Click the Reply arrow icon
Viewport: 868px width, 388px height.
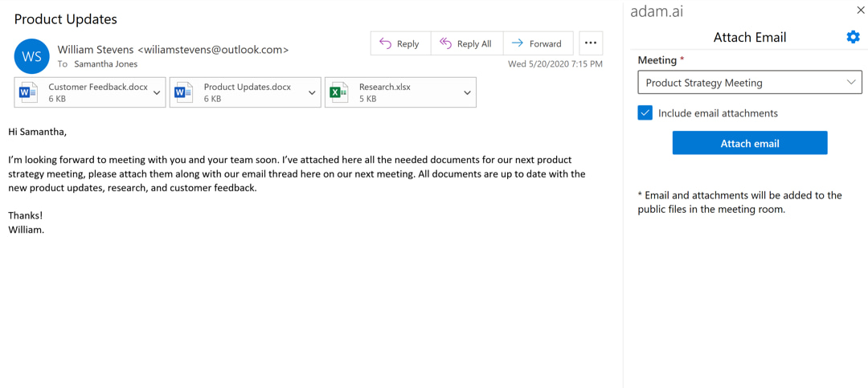[385, 43]
